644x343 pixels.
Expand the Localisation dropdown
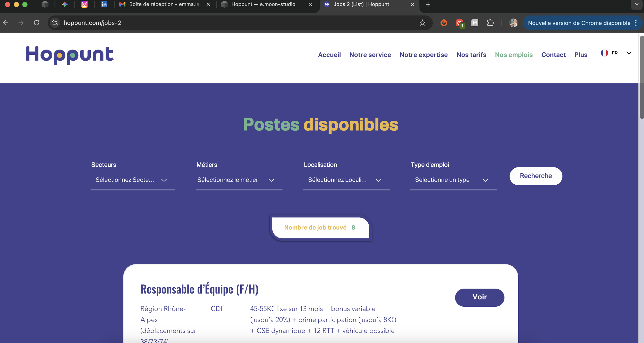(x=346, y=180)
